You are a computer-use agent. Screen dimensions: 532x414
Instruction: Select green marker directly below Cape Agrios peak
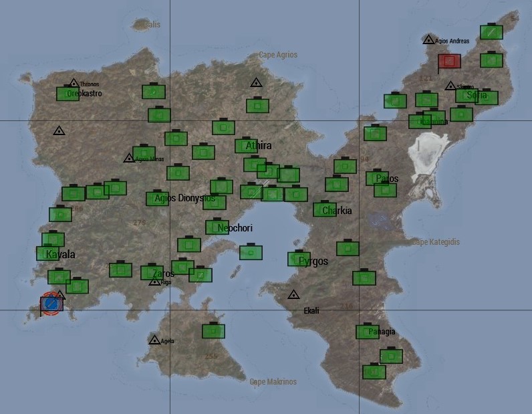click(x=257, y=105)
